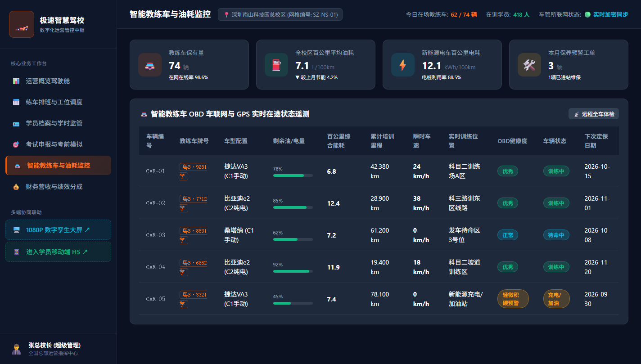
Task: Click the 远程全车体检 button
Action: [594, 114]
